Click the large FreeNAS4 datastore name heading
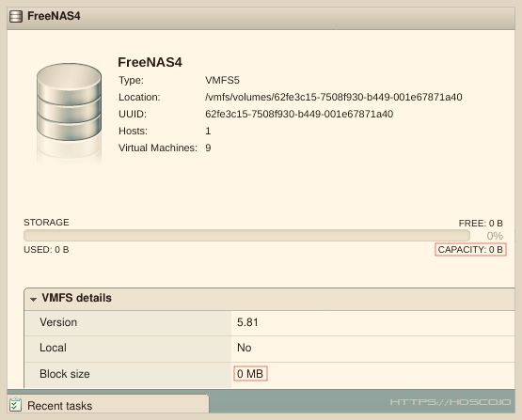The height and width of the screenshot is (420, 522). [150, 62]
